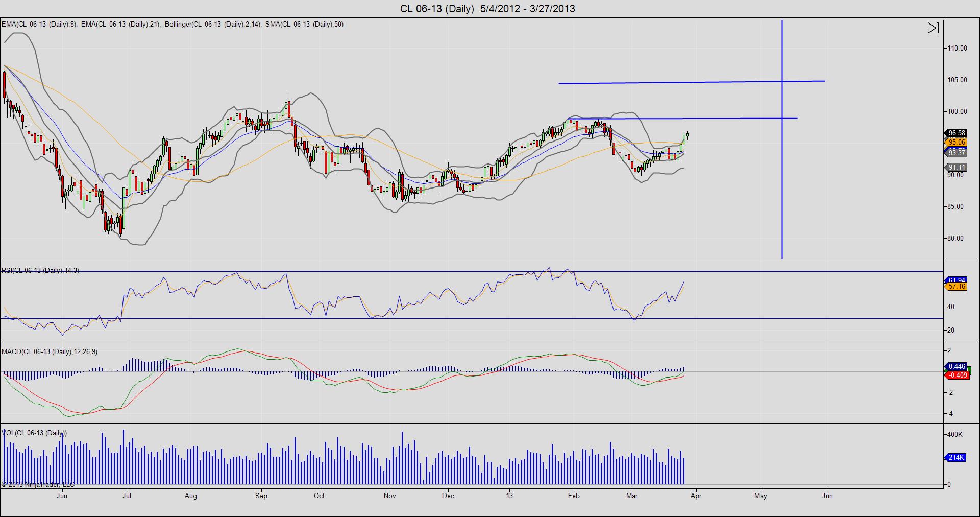
Task: Click the blue 61.94 RSI marker
Action: point(956,280)
